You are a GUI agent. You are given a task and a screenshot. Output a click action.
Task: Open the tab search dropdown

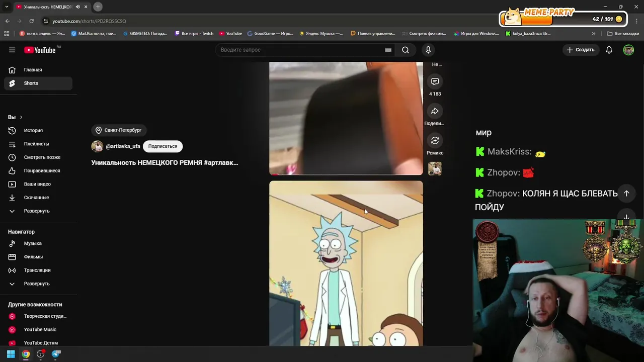[x=7, y=7]
